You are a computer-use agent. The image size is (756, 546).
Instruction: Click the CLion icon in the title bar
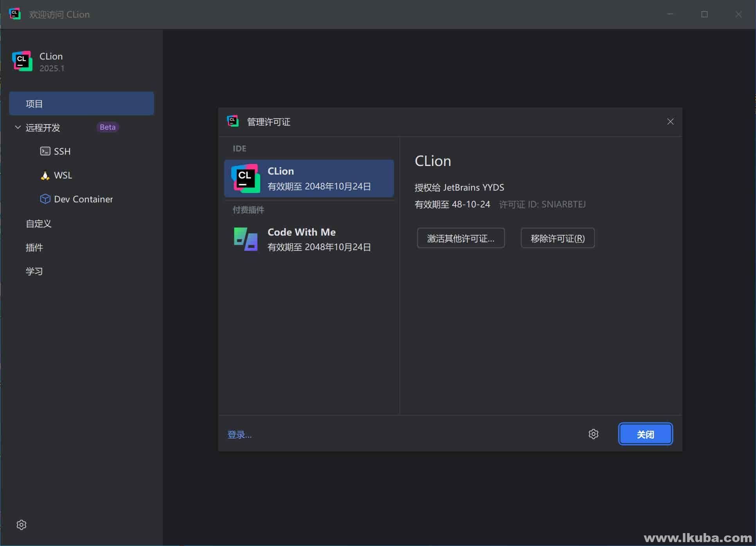tap(15, 14)
